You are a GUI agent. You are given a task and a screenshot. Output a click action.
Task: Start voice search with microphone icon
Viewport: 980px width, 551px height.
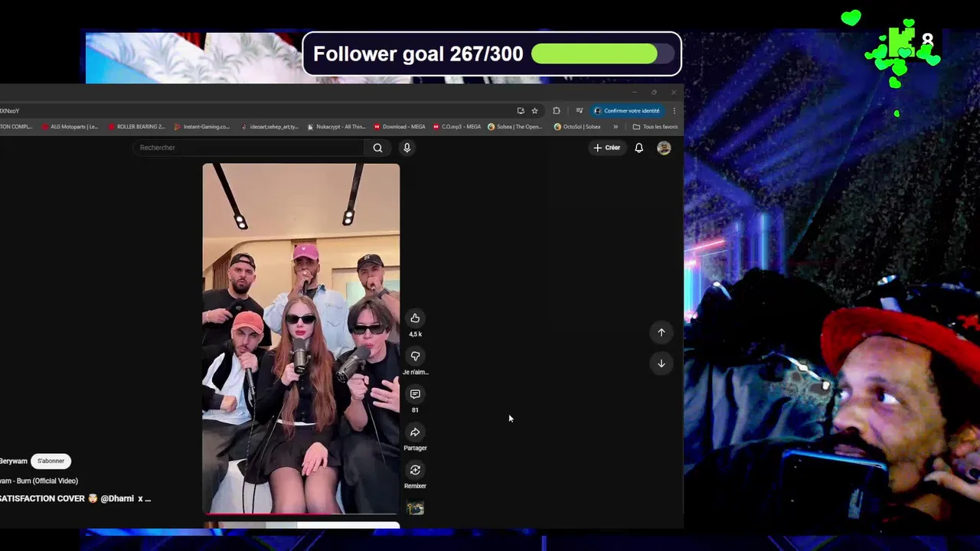point(407,148)
